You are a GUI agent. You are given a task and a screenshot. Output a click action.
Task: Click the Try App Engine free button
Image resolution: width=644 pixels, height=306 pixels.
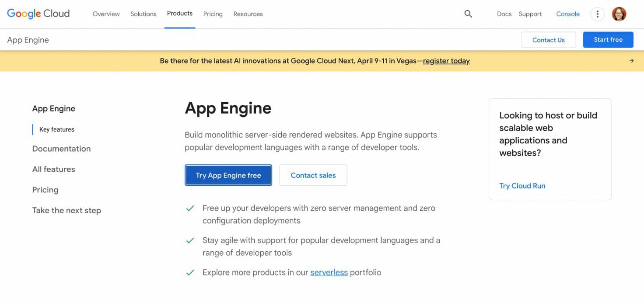point(228,175)
